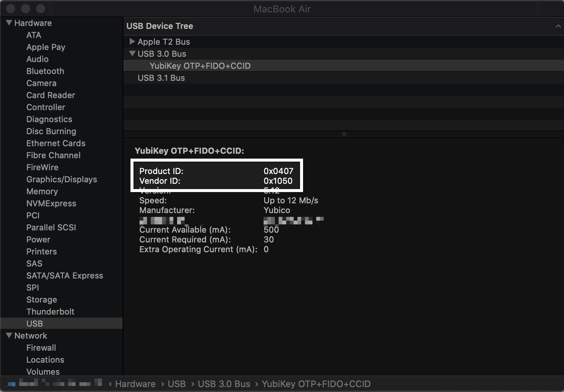564x392 pixels.
Task: Collapse the Network section triangle
Action: click(x=9, y=335)
